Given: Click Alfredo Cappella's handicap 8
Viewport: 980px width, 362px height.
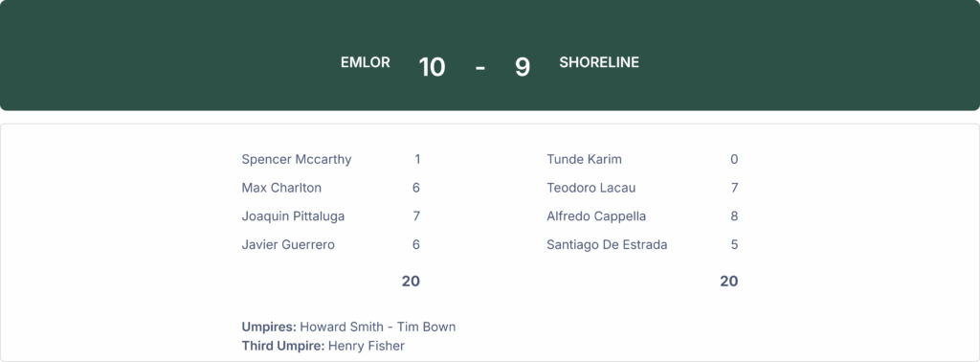Looking at the screenshot, I should click(x=734, y=216).
